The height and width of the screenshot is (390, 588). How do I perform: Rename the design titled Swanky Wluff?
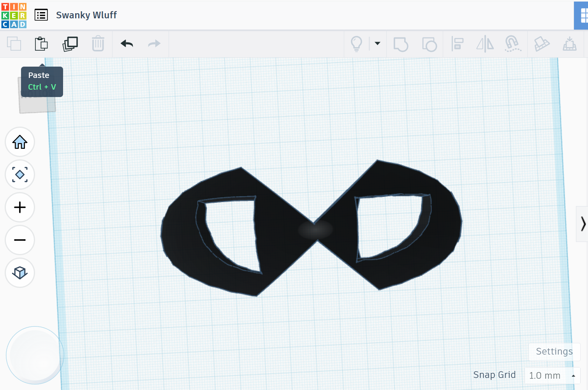(x=86, y=15)
